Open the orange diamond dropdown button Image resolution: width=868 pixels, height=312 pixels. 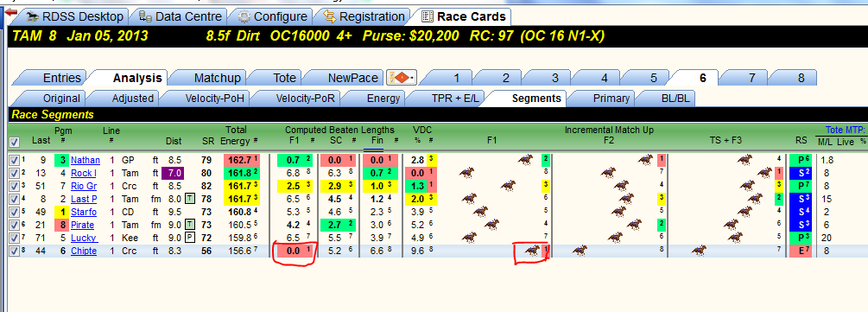(402, 78)
